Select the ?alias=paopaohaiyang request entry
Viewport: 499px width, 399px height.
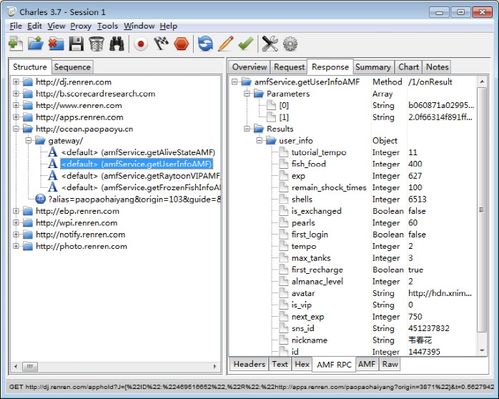(134, 199)
